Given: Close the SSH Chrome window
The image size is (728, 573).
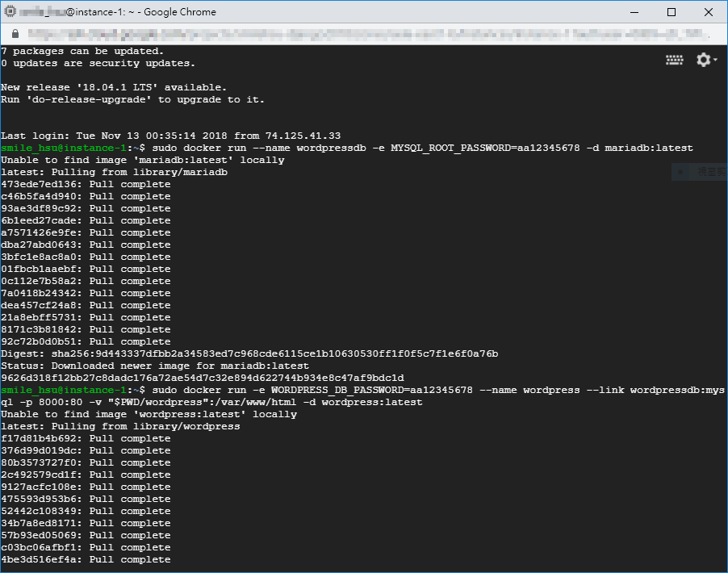Looking at the screenshot, I should (x=708, y=12).
